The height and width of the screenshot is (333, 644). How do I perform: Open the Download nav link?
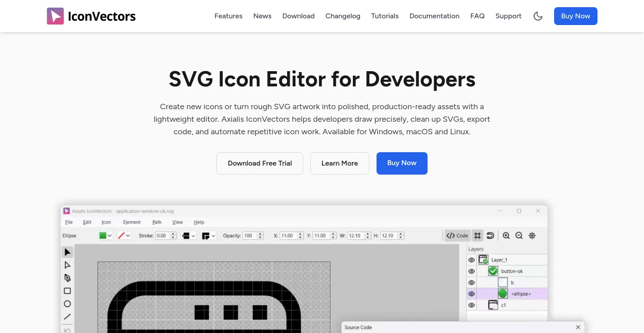pyautogui.click(x=299, y=16)
